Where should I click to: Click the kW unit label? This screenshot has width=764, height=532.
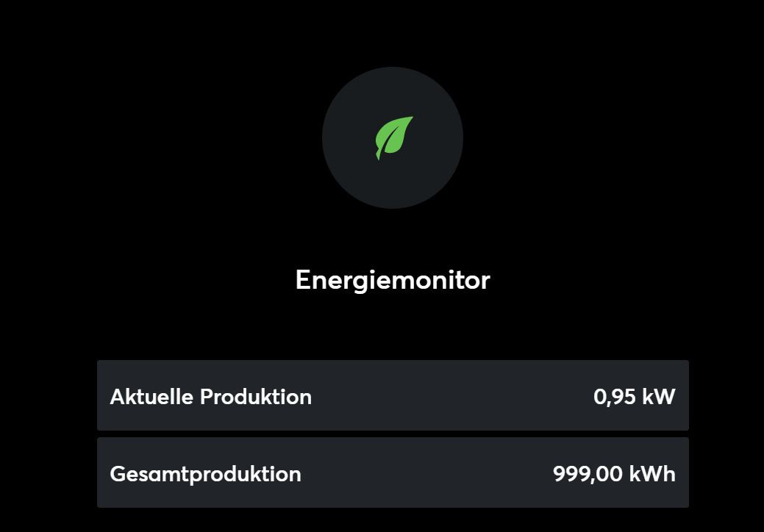(658, 397)
